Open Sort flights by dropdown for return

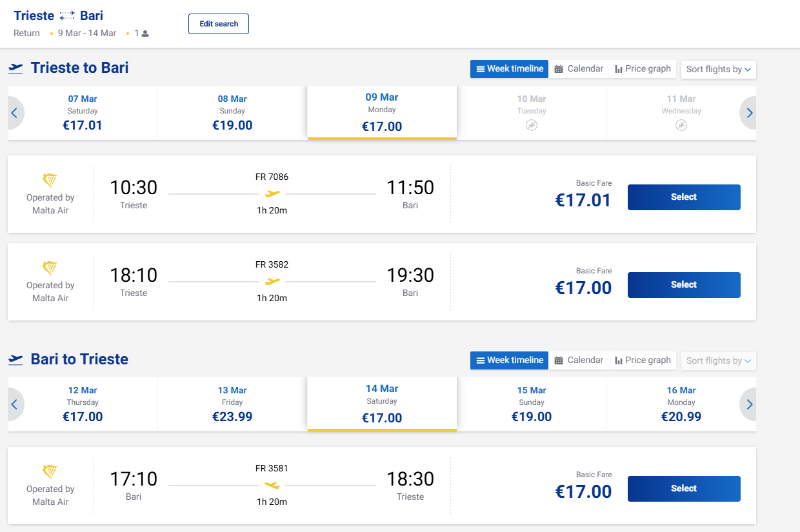(x=718, y=360)
